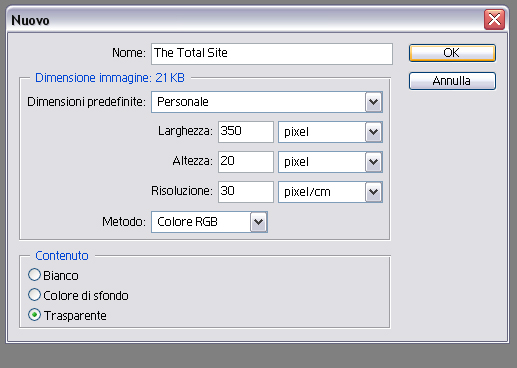Screen dimensions: 517x368
Task: Click the Altezza value field
Action: 246,162
